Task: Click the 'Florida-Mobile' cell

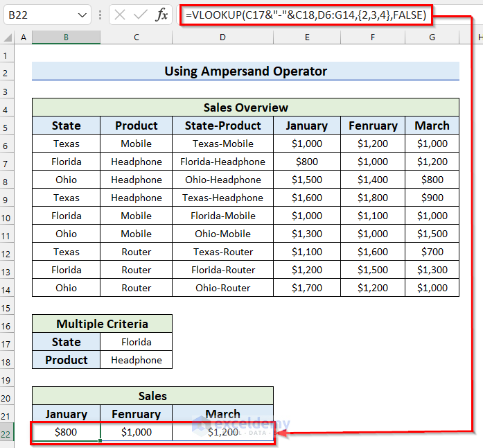Action: [222, 216]
